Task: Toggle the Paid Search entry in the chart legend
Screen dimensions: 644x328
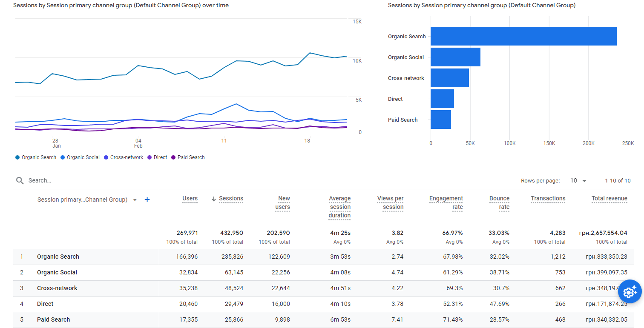Action: click(x=188, y=157)
